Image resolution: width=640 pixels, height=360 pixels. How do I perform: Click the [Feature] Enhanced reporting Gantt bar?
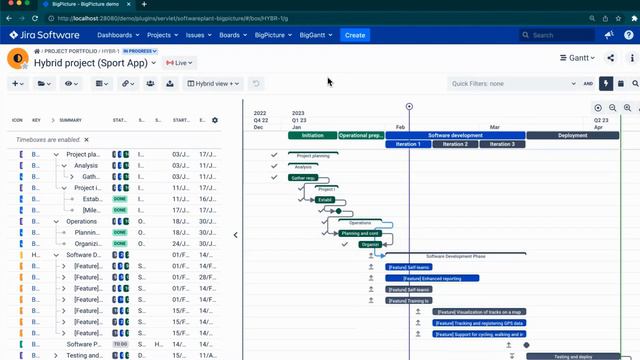(432, 278)
